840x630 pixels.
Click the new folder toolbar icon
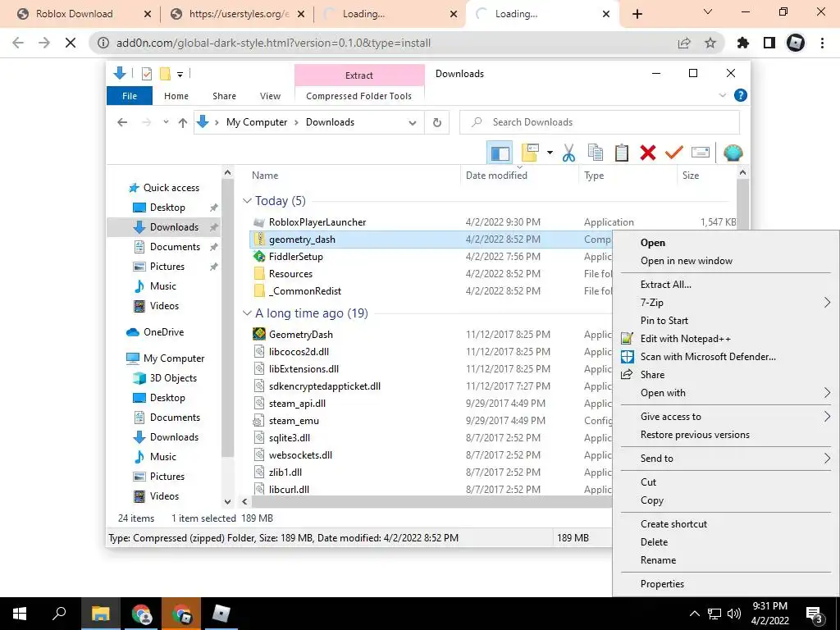tap(530, 153)
